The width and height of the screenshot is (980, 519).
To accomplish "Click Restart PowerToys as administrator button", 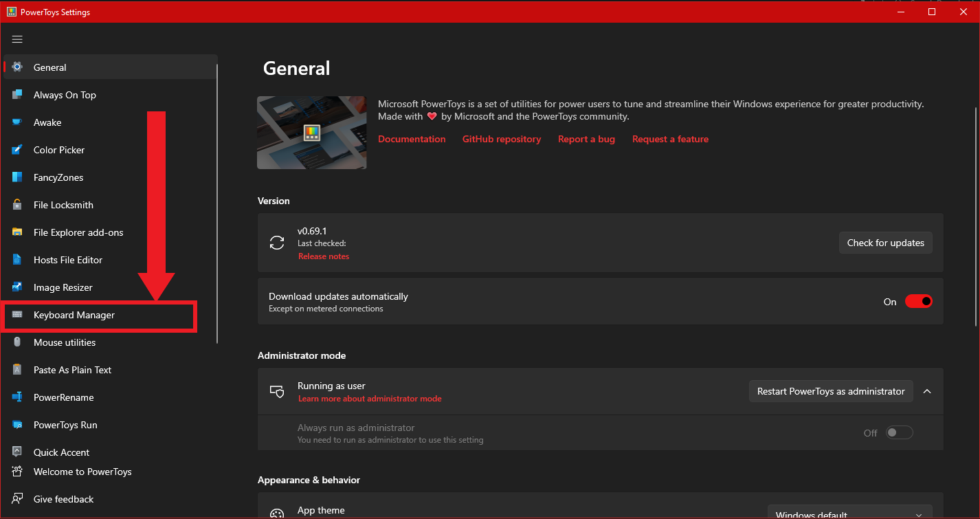I will [831, 391].
